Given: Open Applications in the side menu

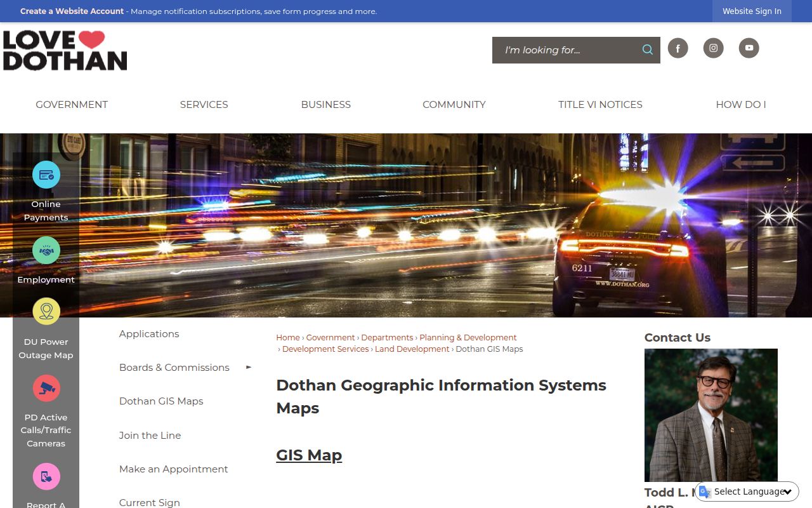Looking at the screenshot, I should click(149, 334).
